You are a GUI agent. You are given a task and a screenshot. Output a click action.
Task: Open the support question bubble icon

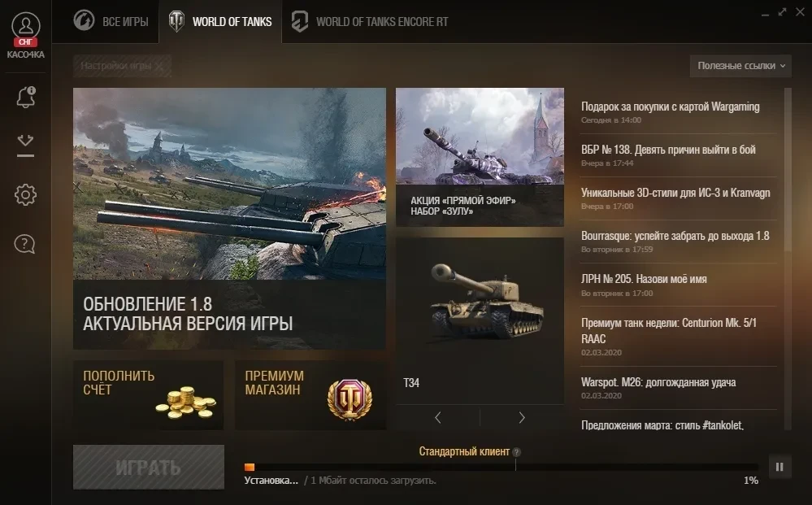(25, 243)
